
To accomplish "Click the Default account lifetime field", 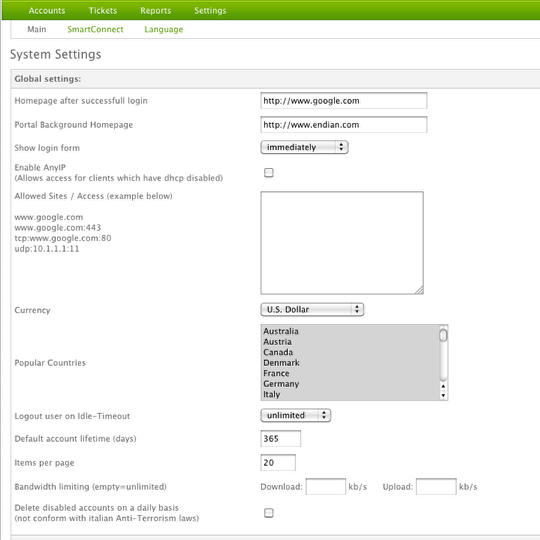I will pyautogui.click(x=281, y=438).
